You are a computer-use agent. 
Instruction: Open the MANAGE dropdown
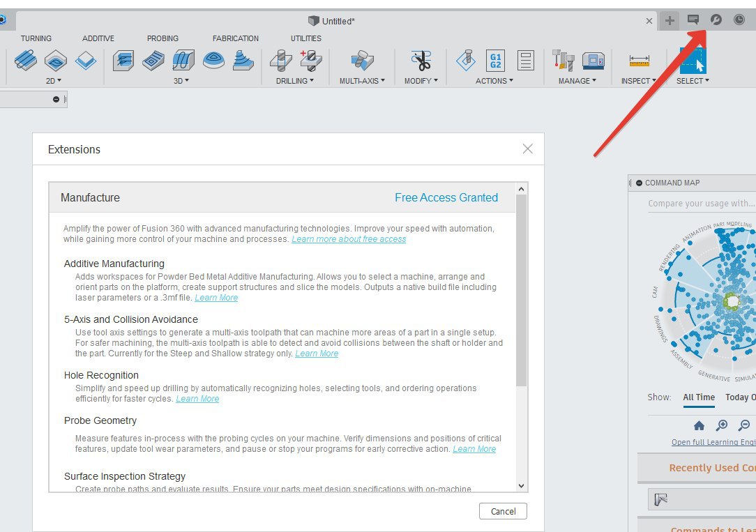577,81
